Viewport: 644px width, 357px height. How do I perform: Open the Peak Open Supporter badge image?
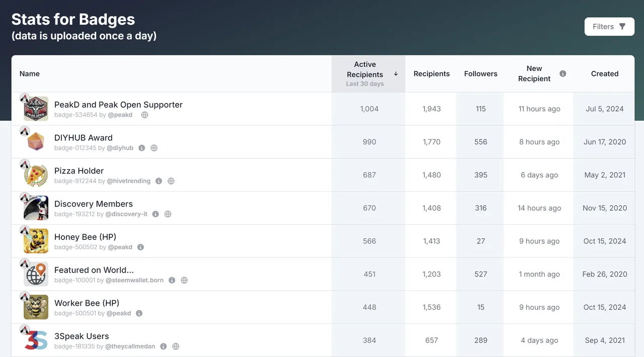(x=36, y=109)
